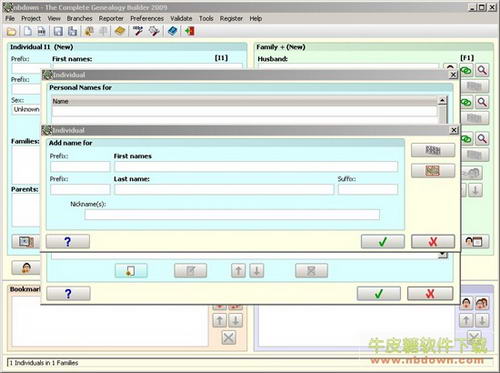Image resolution: width=500 pixels, height=373 pixels.
Task: Open the Branches menu
Action: 79,19
